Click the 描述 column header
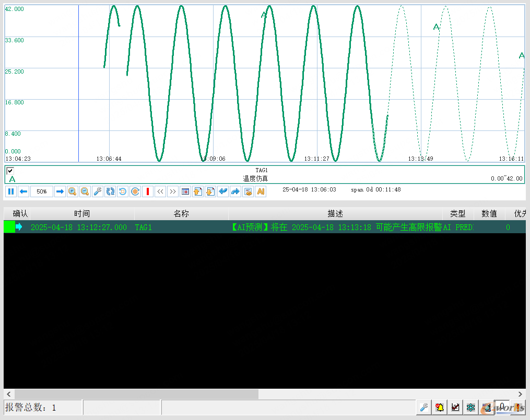Image resolution: width=530 pixels, height=420 pixels. click(x=335, y=213)
